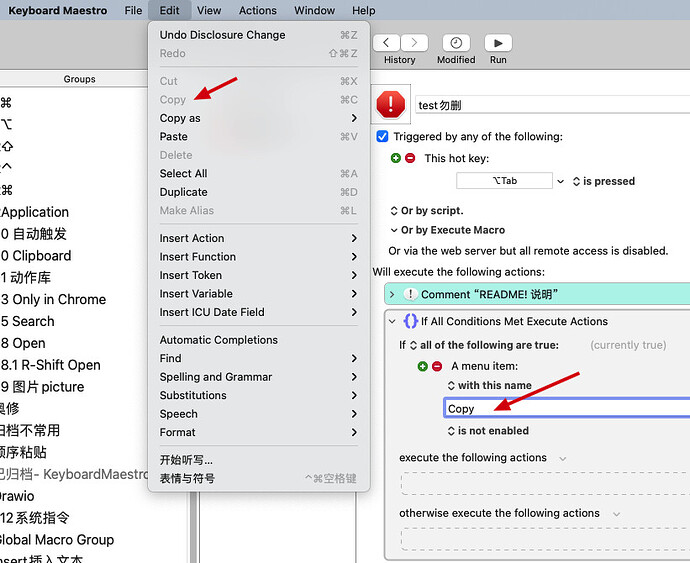Open the Insert Token submenu
Screen dimensions: 690x563
pos(259,275)
